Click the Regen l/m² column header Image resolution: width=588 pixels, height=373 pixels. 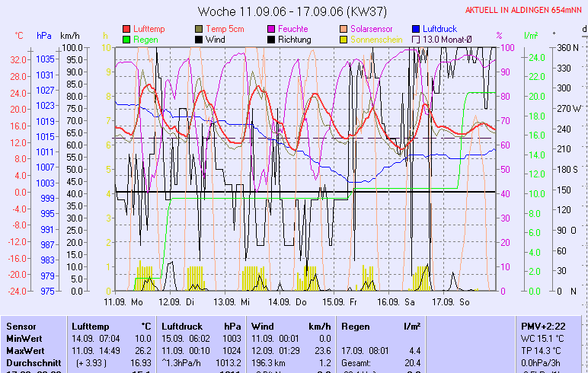click(x=381, y=326)
